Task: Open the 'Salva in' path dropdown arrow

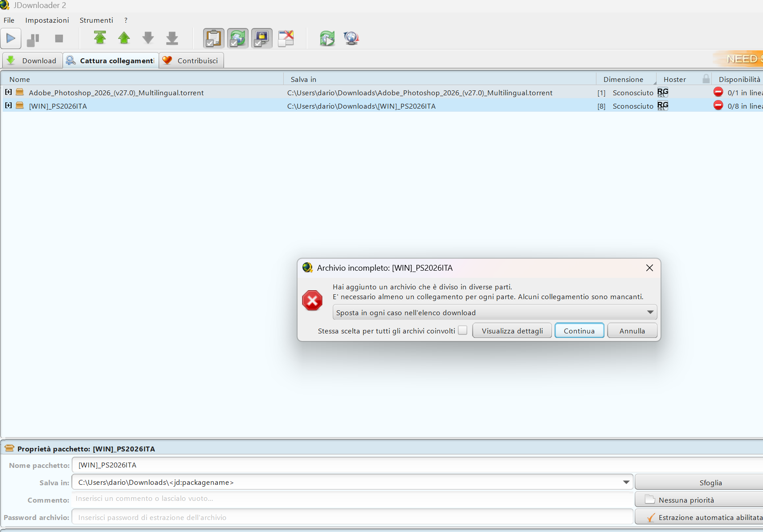Action: [626, 482]
